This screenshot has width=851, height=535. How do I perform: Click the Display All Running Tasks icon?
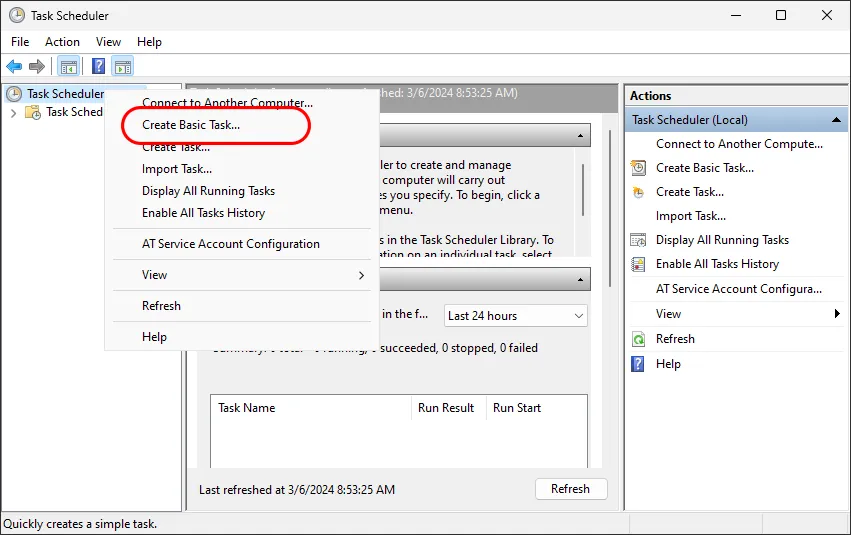[638, 240]
